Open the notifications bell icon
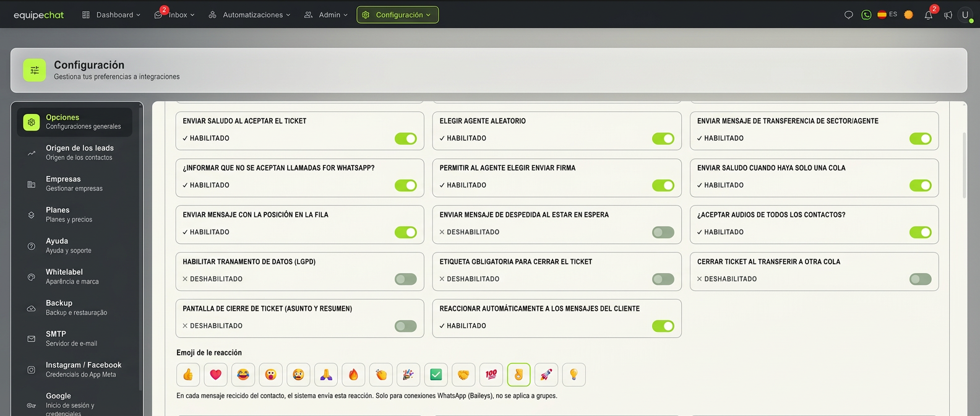The width and height of the screenshot is (980, 416). (x=929, y=15)
